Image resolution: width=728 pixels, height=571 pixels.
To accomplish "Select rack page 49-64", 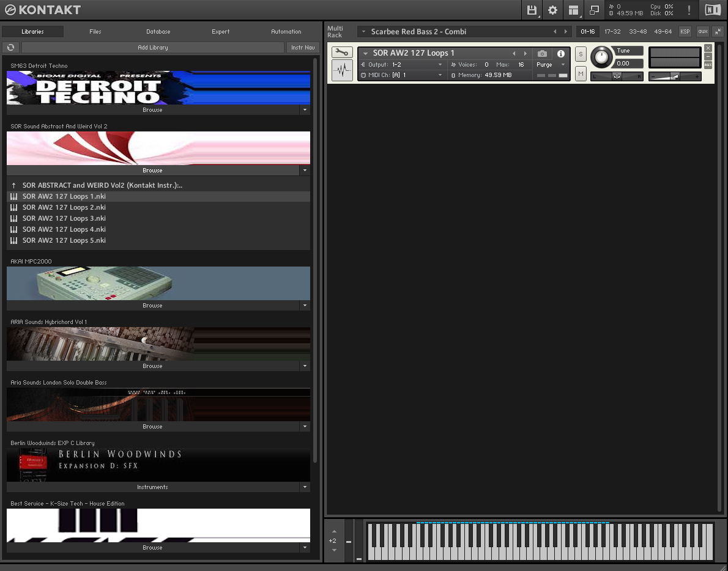I will (663, 32).
